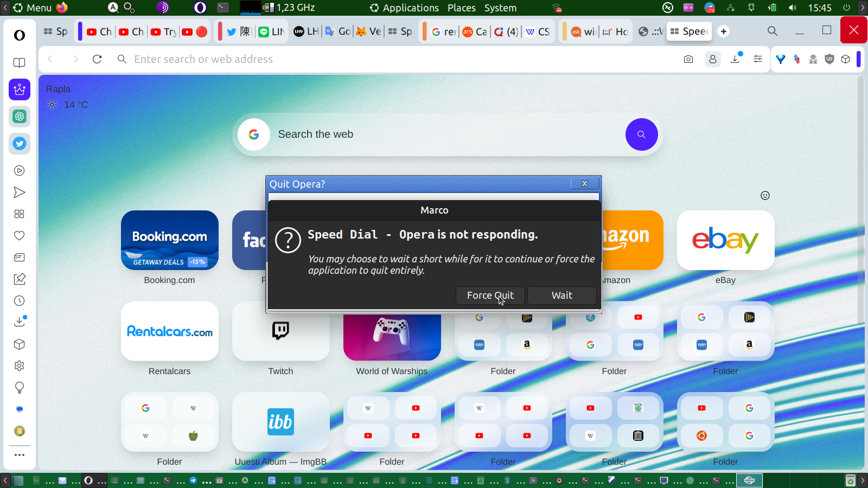Launch Firefox from the top panel
The width and height of the screenshot is (868, 488).
(x=62, y=8)
